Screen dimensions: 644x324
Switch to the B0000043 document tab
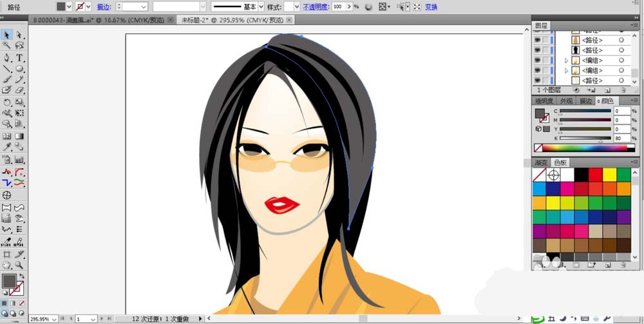point(97,20)
